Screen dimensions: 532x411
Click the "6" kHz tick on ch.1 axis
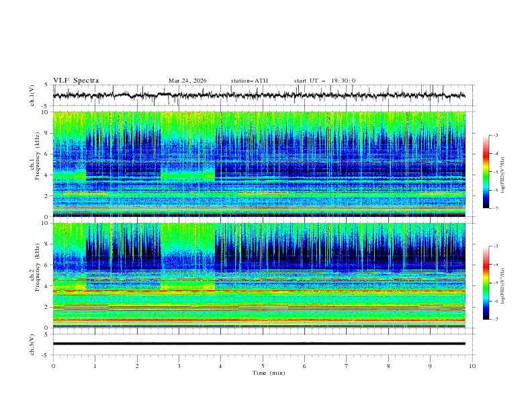tap(47, 154)
